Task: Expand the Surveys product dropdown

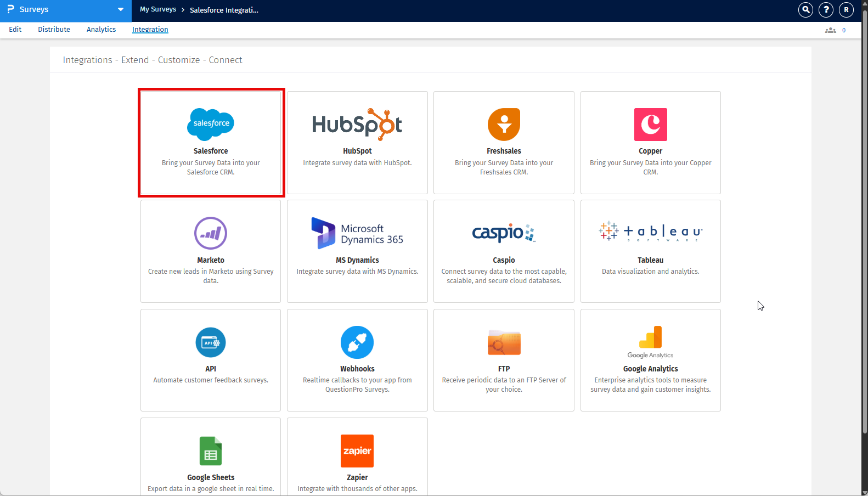Action: tap(120, 9)
